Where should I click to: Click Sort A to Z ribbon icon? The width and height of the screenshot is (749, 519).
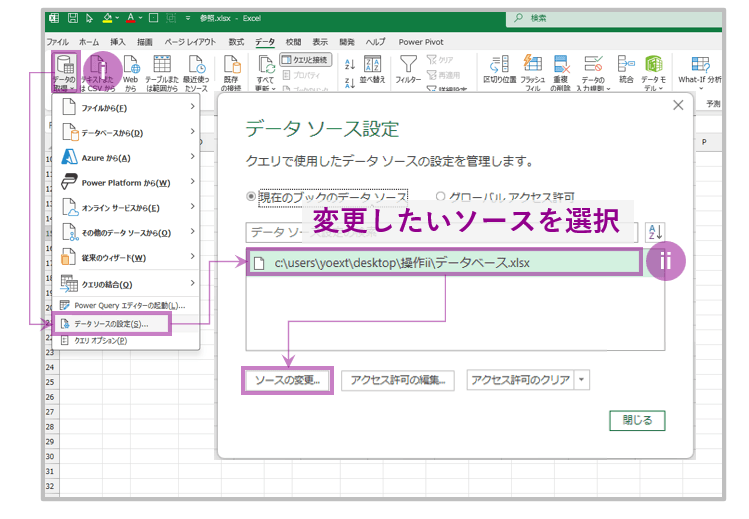[350, 64]
